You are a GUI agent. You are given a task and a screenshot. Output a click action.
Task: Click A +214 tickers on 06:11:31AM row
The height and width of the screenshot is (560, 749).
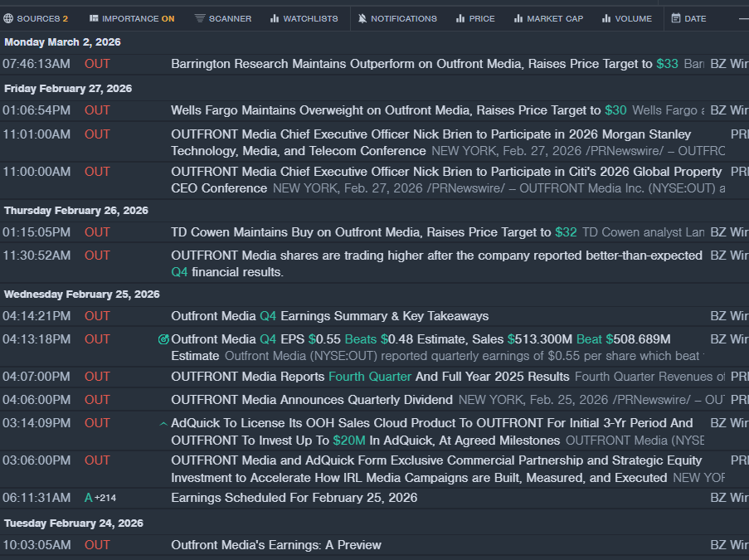point(100,498)
